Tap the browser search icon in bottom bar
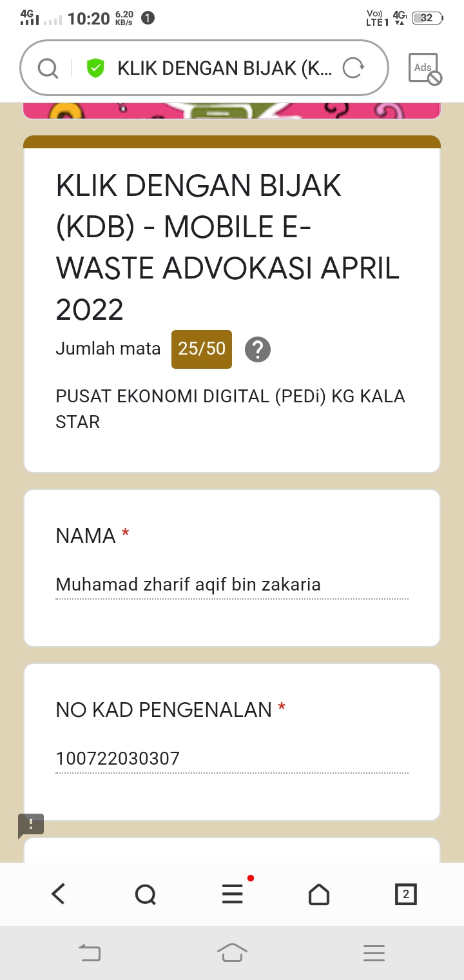The image size is (464, 980). (x=146, y=894)
